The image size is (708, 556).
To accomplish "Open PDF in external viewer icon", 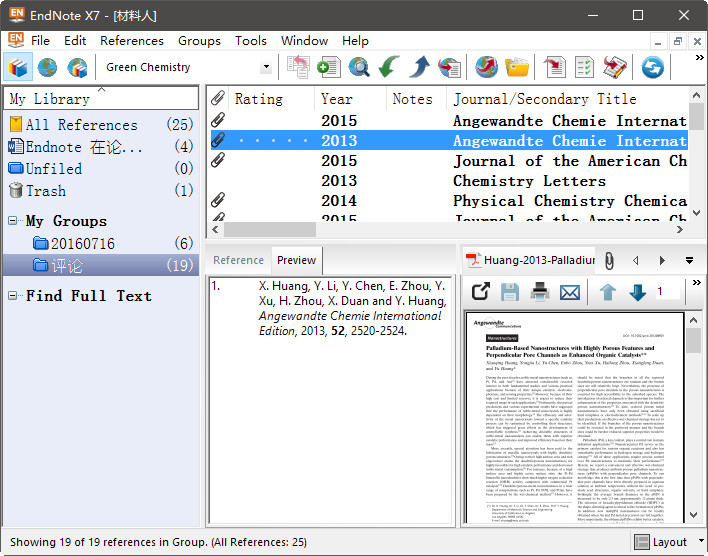I will 481,292.
